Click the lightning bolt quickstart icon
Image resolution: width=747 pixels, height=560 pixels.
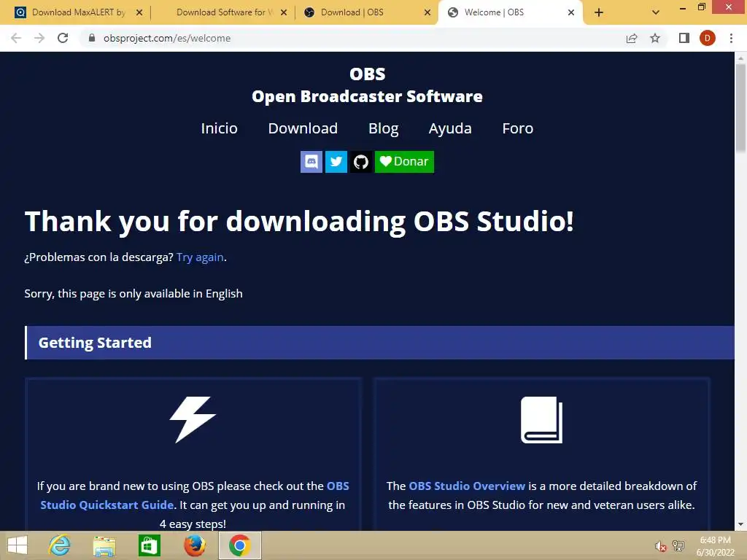193,419
